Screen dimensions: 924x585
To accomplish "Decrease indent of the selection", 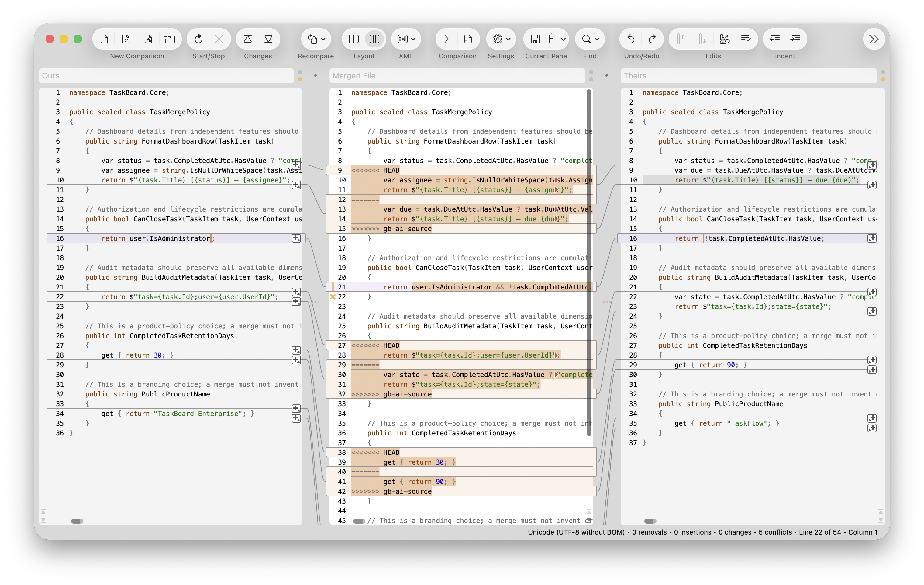I will 775,39.
